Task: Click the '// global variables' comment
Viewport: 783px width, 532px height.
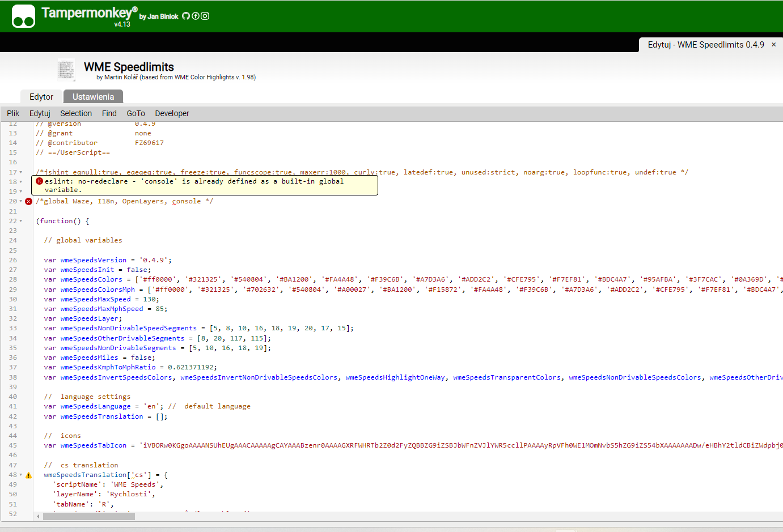Action: 83,240
